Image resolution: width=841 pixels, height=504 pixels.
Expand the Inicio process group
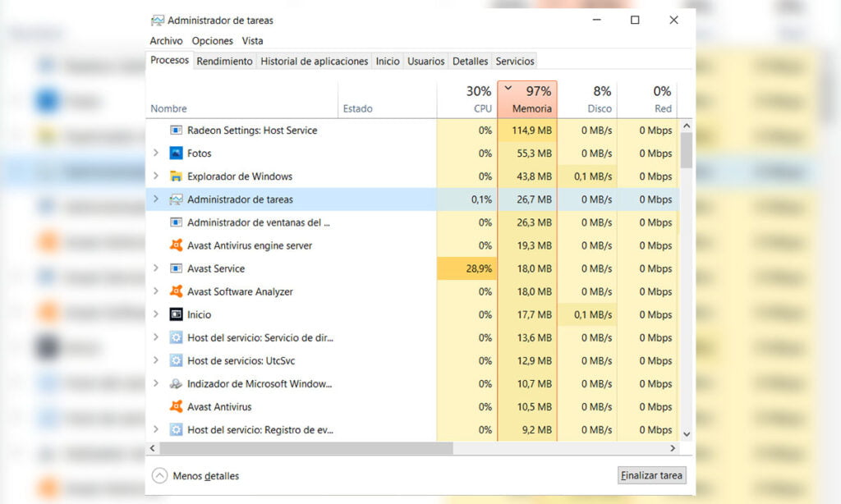pos(156,314)
